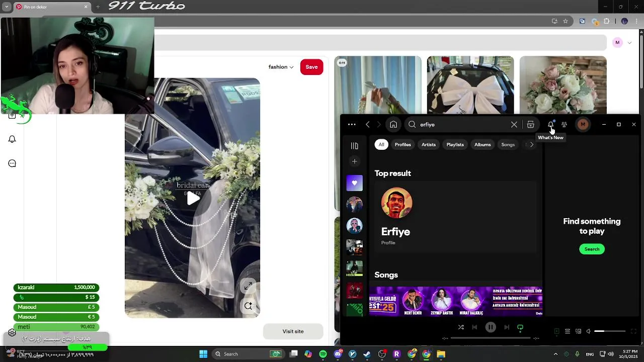Open File Explorer from the taskbar
The image size is (644, 362).
[x=441, y=354]
